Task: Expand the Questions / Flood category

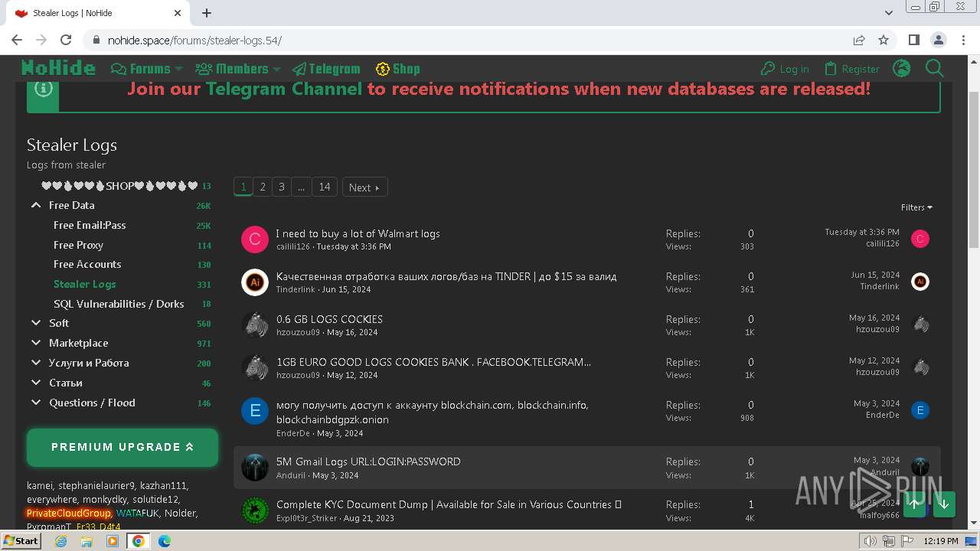Action: [36, 403]
